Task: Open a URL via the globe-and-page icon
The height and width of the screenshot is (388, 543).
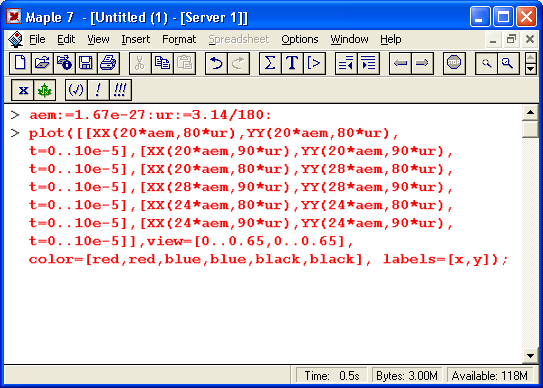Action: (x=64, y=63)
